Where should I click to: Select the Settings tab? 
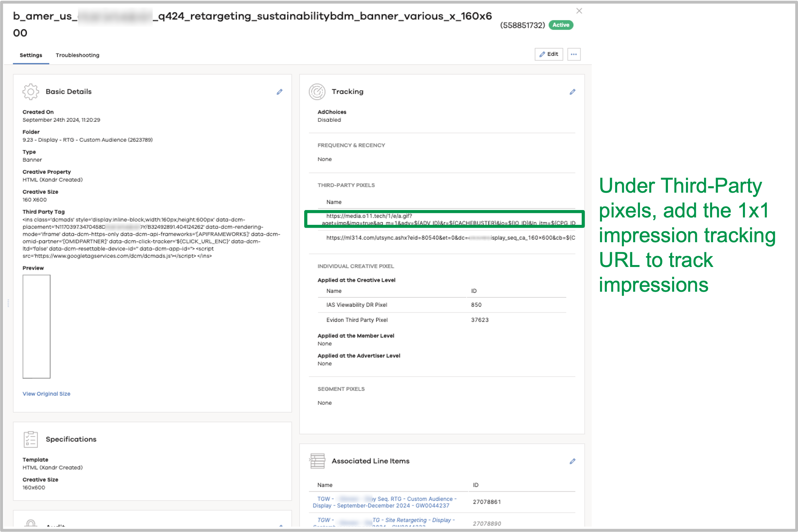click(31, 55)
